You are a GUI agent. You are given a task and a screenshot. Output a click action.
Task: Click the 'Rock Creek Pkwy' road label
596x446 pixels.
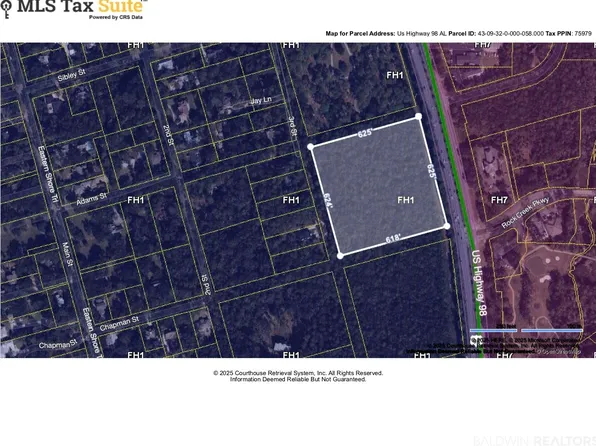pos(525,212)
